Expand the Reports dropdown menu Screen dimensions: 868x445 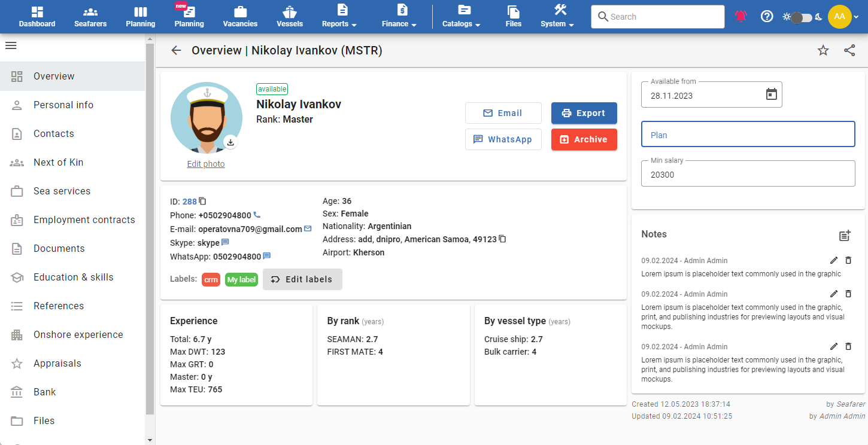coord(339,17)
